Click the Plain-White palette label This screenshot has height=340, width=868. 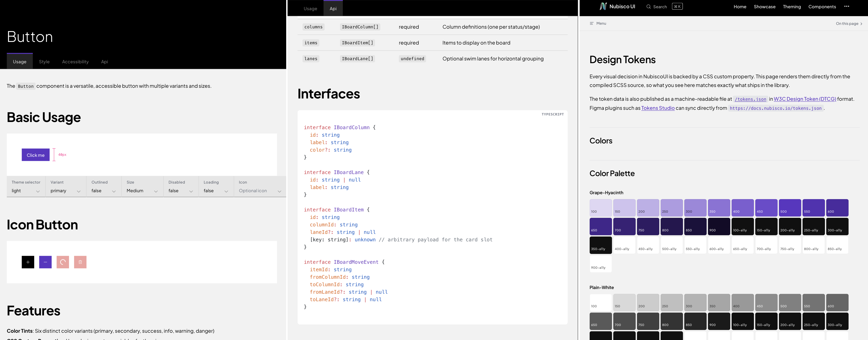[601, 287]
